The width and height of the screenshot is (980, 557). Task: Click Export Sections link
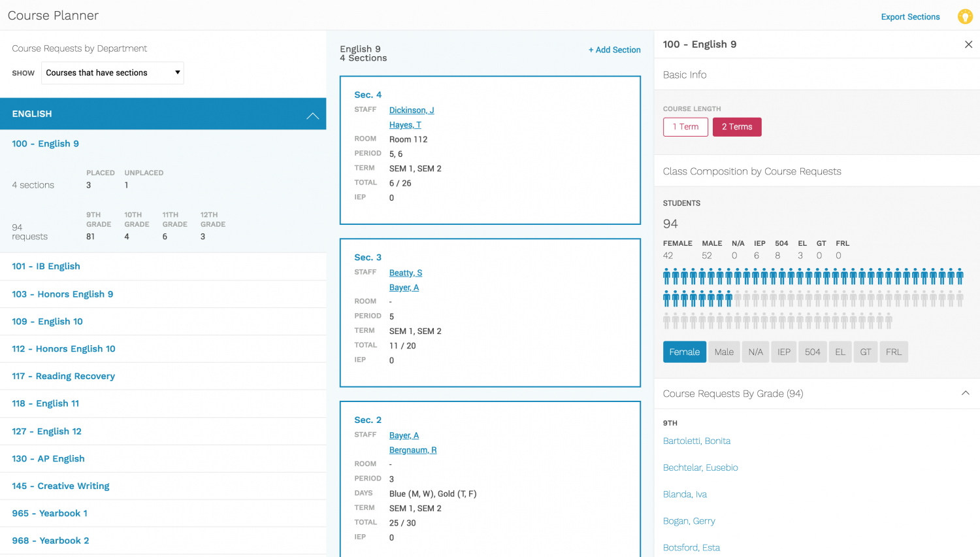point(910,17)
